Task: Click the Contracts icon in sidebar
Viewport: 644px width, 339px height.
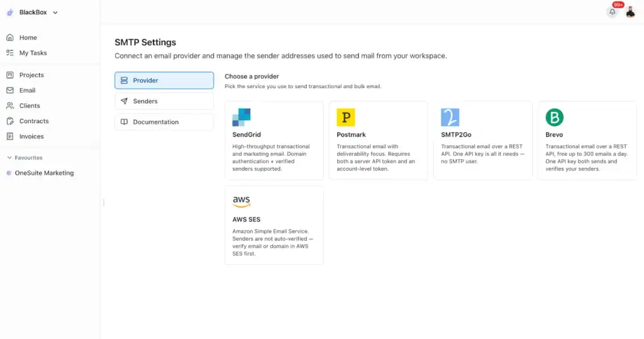Action: (10, 121)
